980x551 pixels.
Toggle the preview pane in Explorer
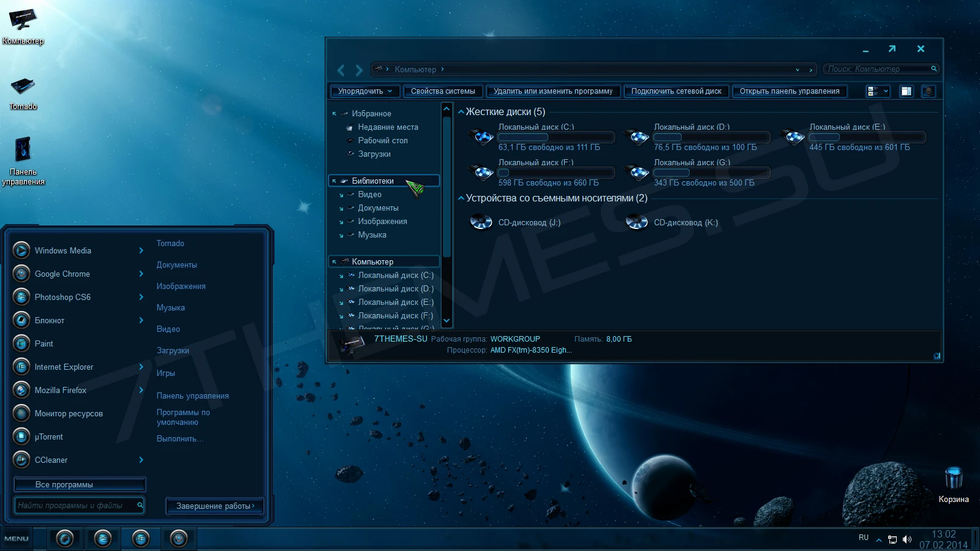click(x=907, y=91)
